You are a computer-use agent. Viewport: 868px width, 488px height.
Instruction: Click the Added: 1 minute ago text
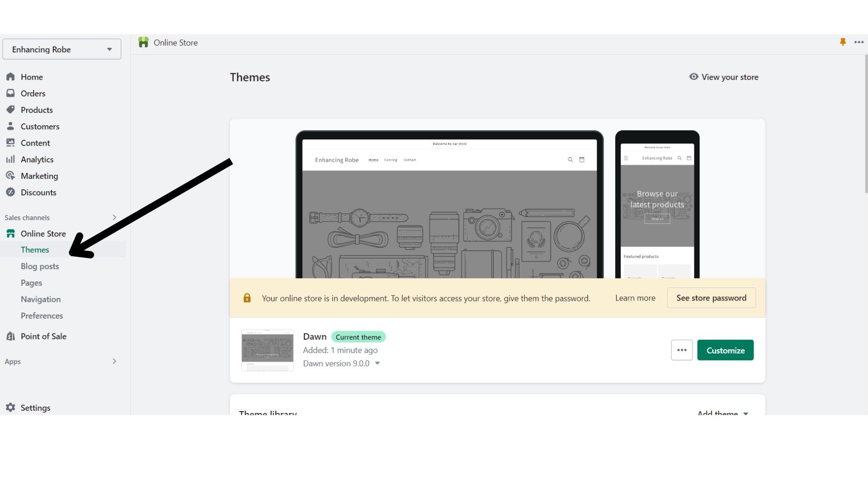pyautogui.click(x=340, y=350)
